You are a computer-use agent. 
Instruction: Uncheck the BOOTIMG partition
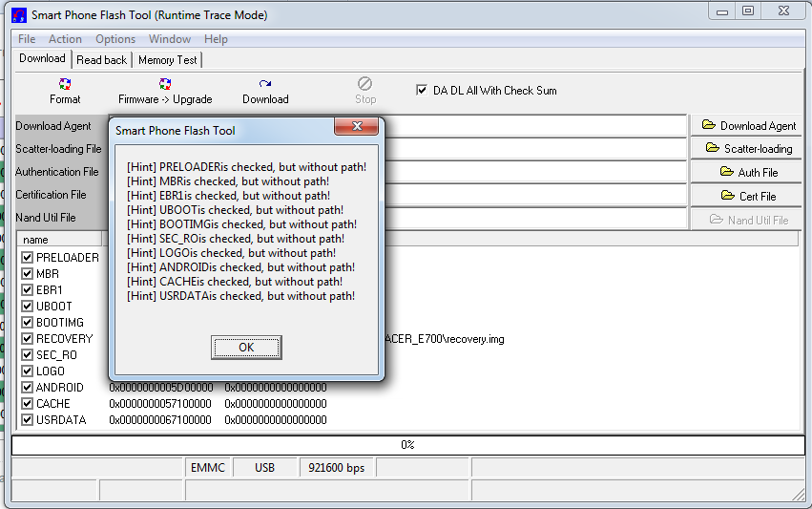coord(28,323)
